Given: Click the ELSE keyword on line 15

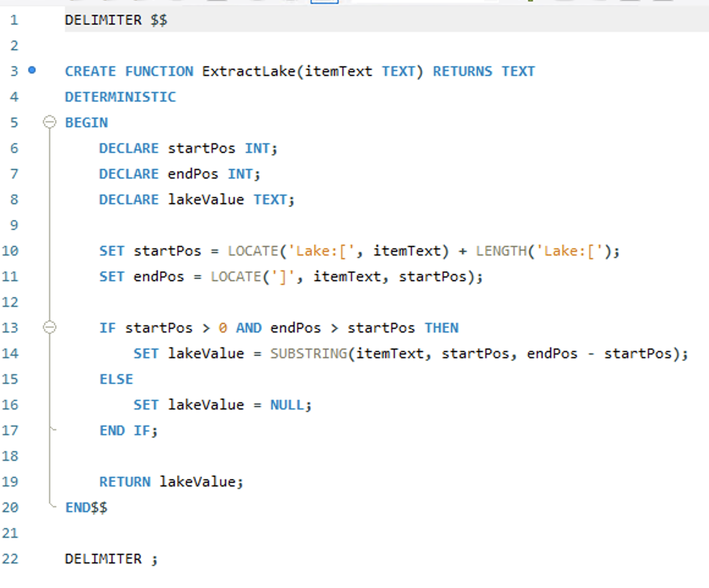Looking at the screenshot, I should click(116, 379).
